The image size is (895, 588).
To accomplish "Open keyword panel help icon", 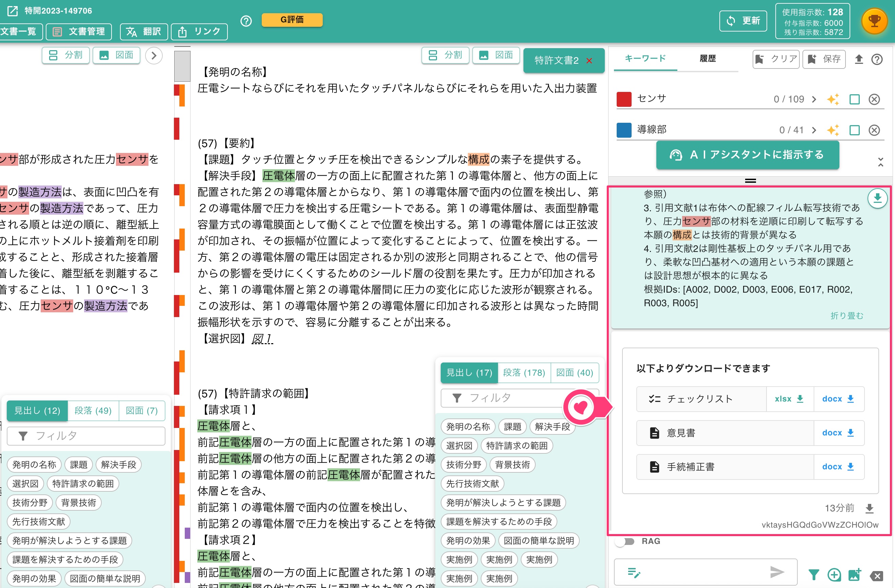I will point(877,59).
